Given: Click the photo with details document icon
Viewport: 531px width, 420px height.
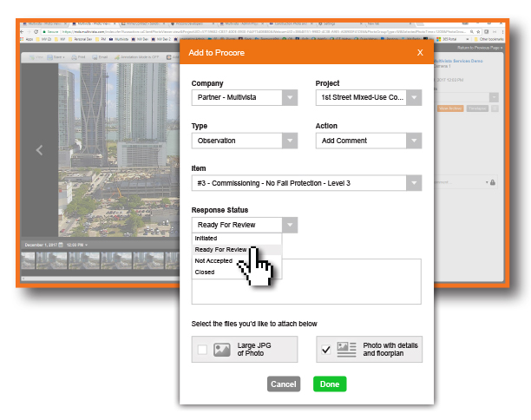Looking at the screenshot, I should coord(346,350).
